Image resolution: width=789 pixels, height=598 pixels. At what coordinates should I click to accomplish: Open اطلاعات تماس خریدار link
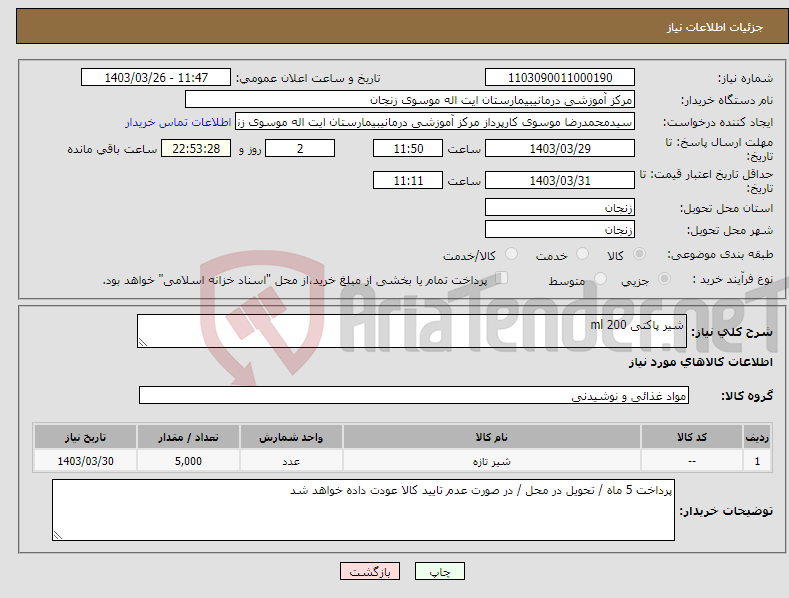pyautogui.click(x=178, y=122)
